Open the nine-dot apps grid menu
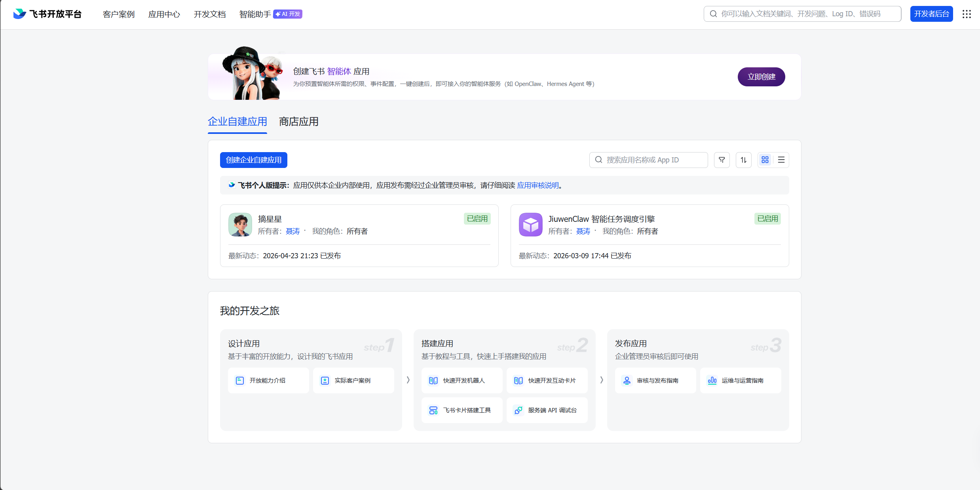Screen dimensions: 980x490 (967, 14)
